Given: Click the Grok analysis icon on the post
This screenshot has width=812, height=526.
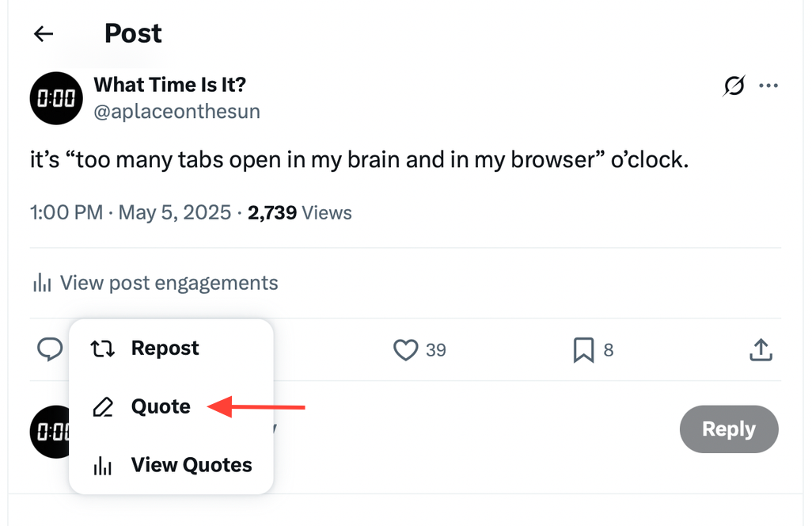Looking at the screenshot, I should [x=734, y=86].
